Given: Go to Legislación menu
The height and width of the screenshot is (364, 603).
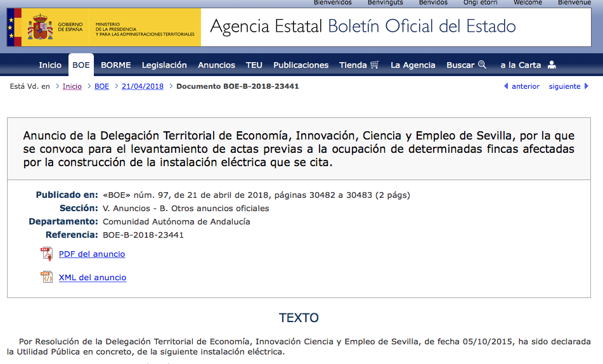Looking at the screenshot, I should pyautogui.click(x=164, y=65).
